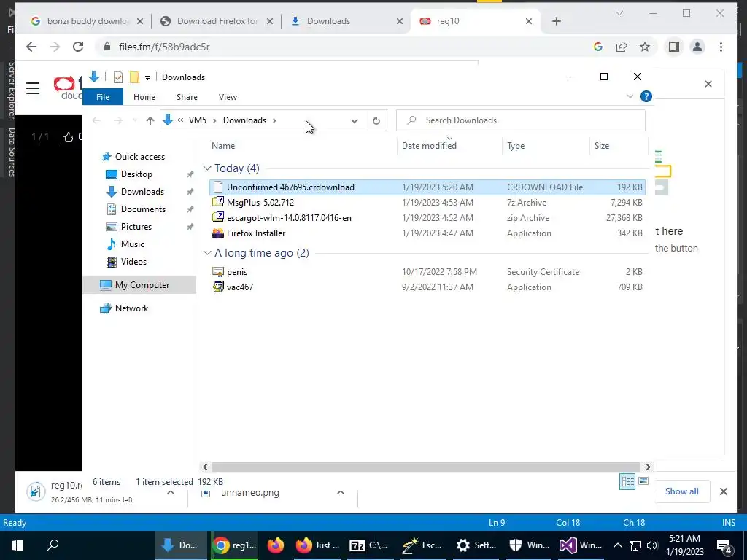Open the Customize Quick Access Toolbar dropdown
Screen dimensions: 747x560
147,77
